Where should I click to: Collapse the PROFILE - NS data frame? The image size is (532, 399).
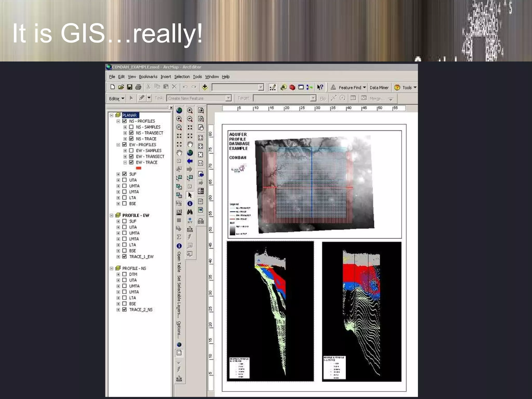coord(111,268)
